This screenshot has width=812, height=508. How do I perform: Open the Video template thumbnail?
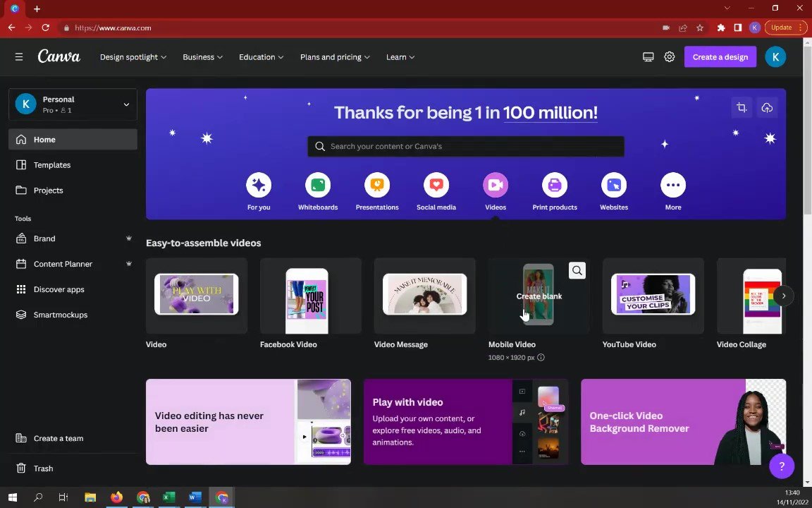(x=196, y=296)
